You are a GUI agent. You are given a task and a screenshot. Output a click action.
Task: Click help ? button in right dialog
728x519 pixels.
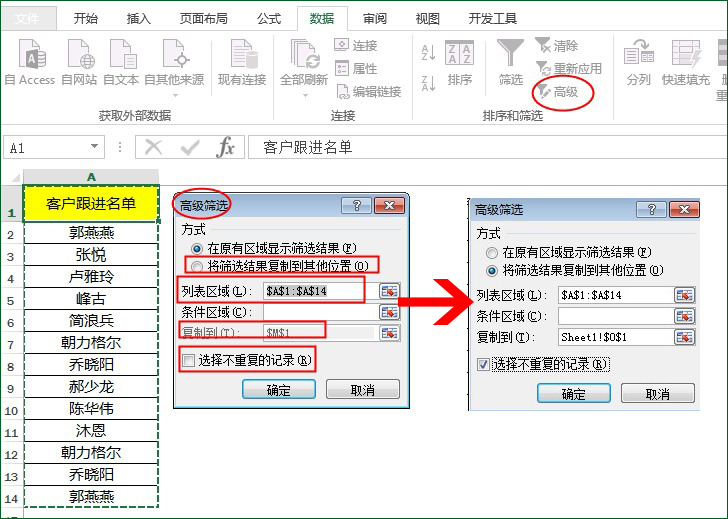point(651,209)
